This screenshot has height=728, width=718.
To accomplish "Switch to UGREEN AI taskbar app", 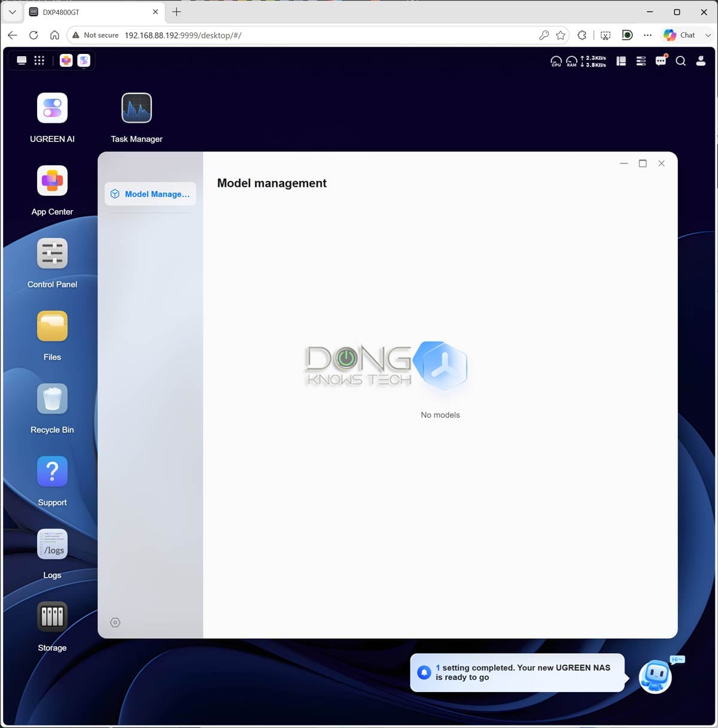I will tap(84, 60).
